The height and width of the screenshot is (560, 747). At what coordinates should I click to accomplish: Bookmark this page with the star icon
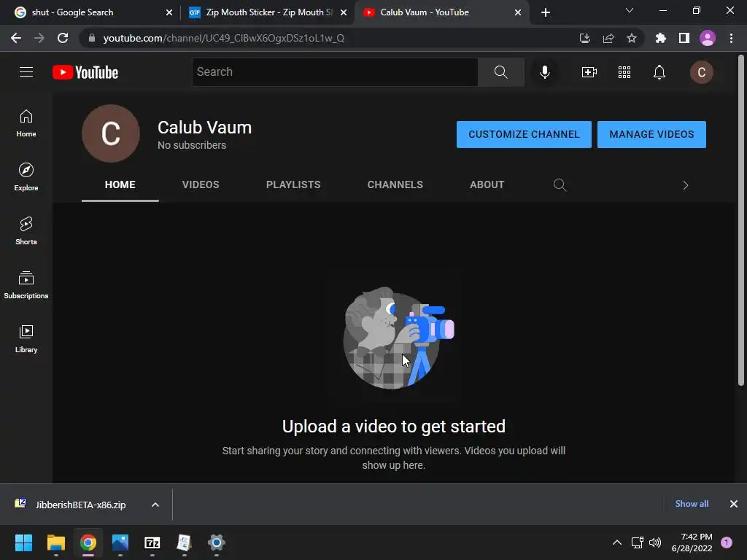[x=632, y=38]
